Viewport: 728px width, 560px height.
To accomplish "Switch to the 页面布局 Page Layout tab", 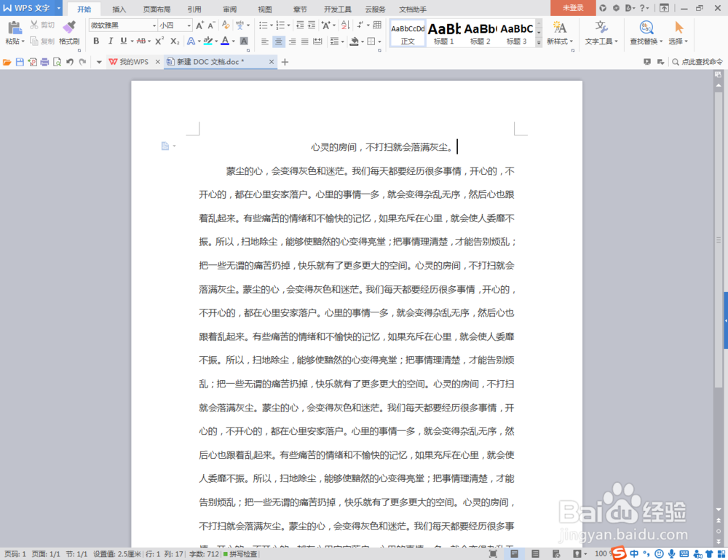I will point(157,9).
